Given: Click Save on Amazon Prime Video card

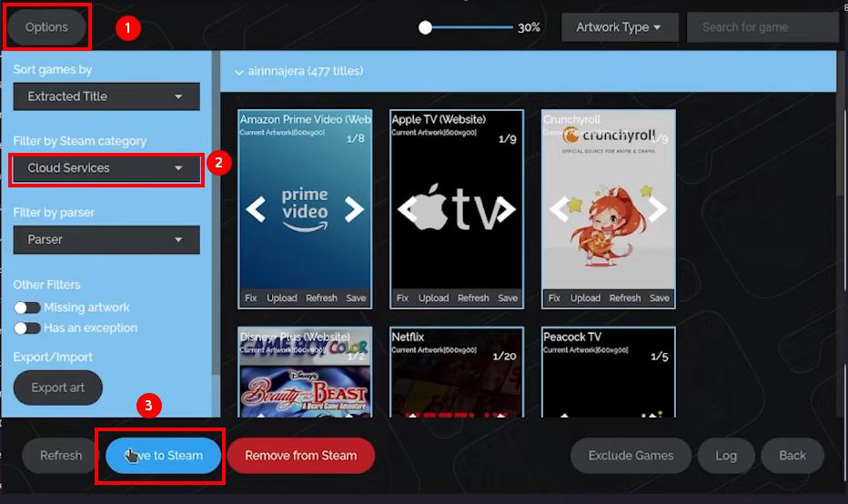Looking at the screenshot, I should point(356,298).
